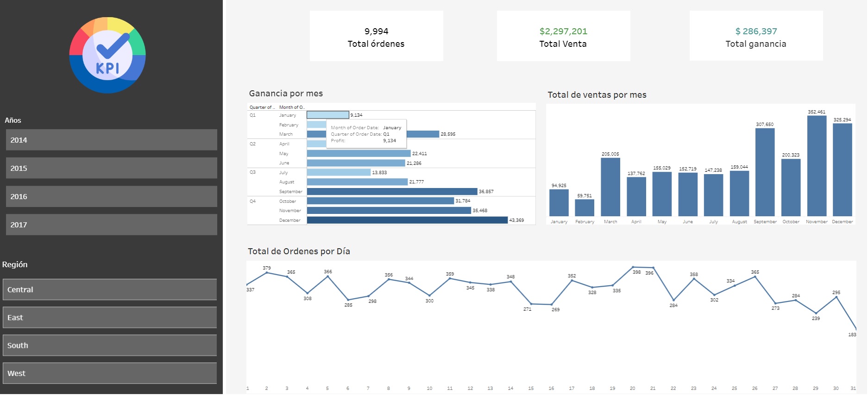The width and height of the screenshot is (868, 395).
Task: Select the East region filter
Action: pos(110,318)
